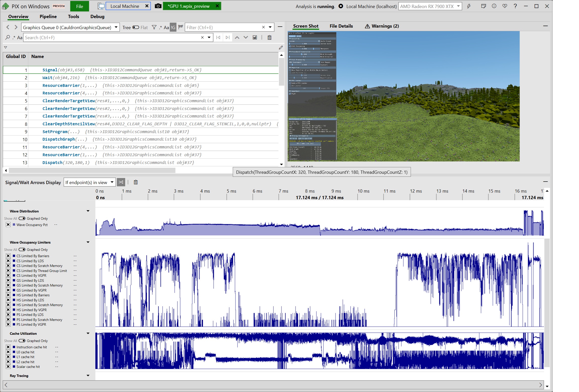Click the mask icon beside the filter box

point(180,27)
